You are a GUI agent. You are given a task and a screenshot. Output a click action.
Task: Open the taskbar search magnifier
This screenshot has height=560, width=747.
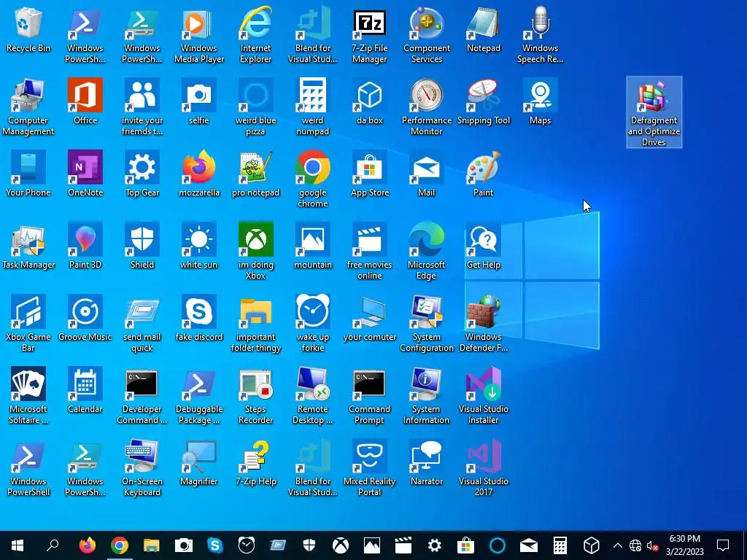[x=53, y=545]
